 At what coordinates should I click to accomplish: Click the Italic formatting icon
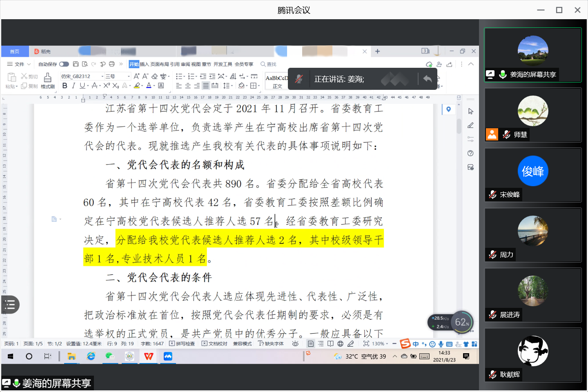click(x=73, y=86)
